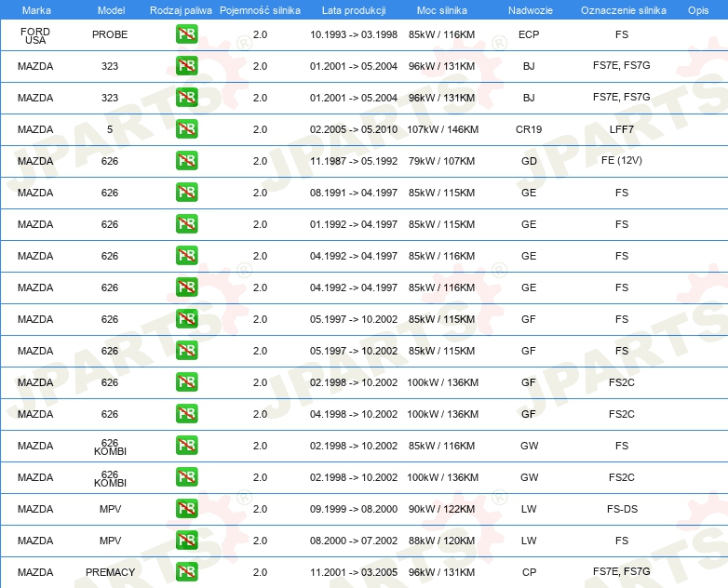Click 626 KOMBI in the 85kW / 116KM row
Image resolution: width=728 pixels, height=588 pixels.
point(110,447)
